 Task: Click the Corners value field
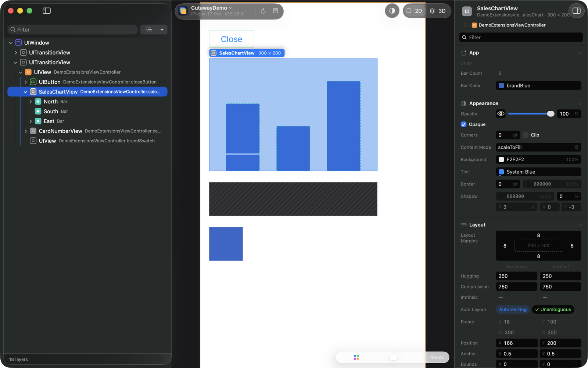508,135
